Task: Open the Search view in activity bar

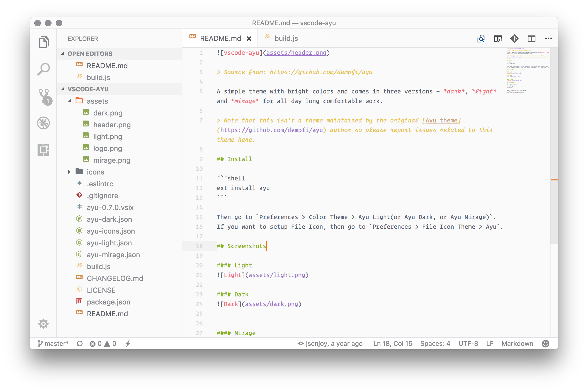Action: click(x=43, y=69)
